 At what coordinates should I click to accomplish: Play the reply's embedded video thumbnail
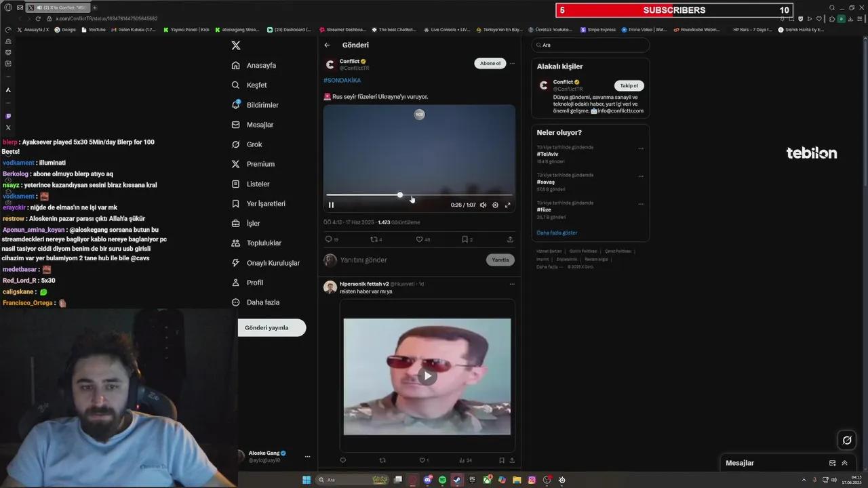coord(427,376)
